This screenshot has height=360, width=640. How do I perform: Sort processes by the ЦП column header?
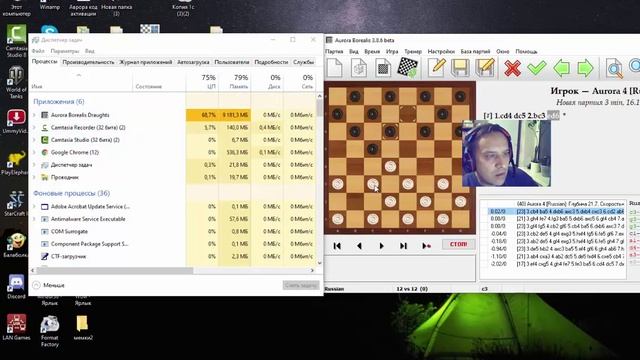pyautogui.click(x=202, y=81)
